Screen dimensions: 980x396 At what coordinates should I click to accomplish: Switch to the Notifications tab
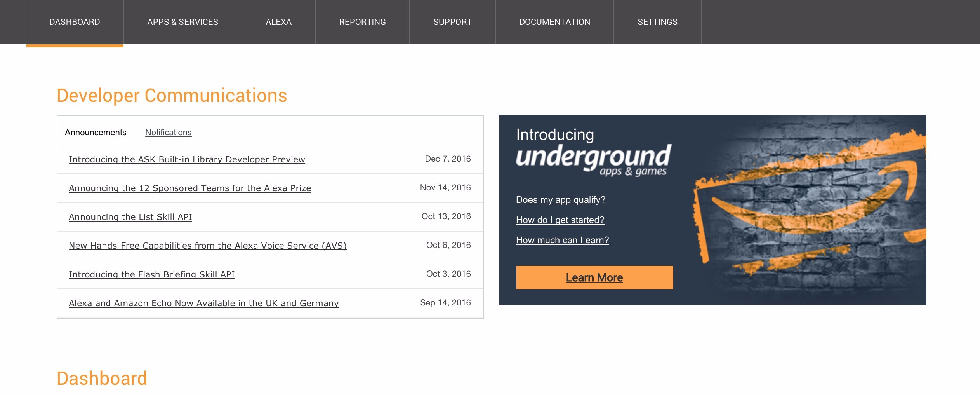point(168,133)
